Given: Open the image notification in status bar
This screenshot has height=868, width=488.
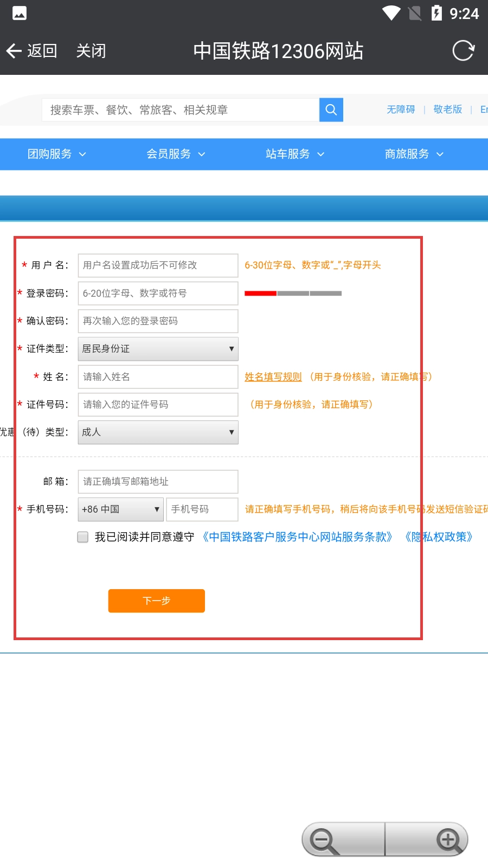Looking at the screenshot, I should 20,13.
